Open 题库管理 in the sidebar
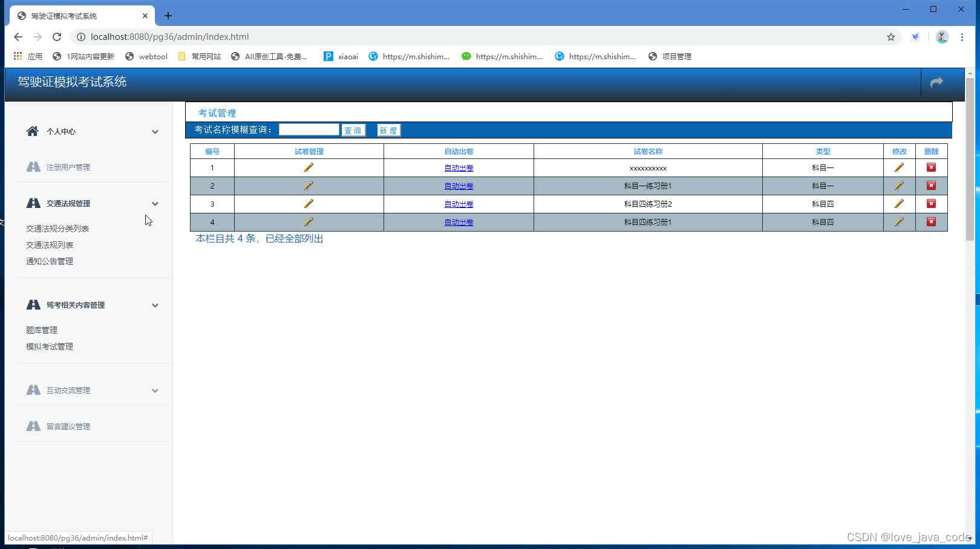 pos(42,330)
